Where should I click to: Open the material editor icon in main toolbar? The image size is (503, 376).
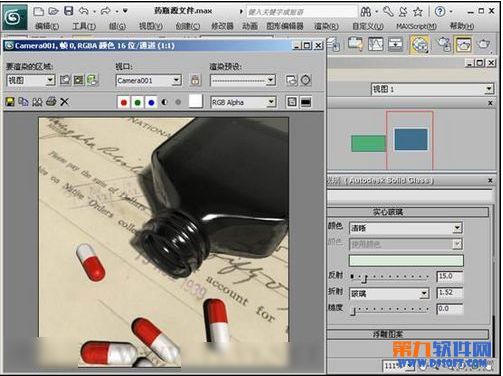point(420,44)
